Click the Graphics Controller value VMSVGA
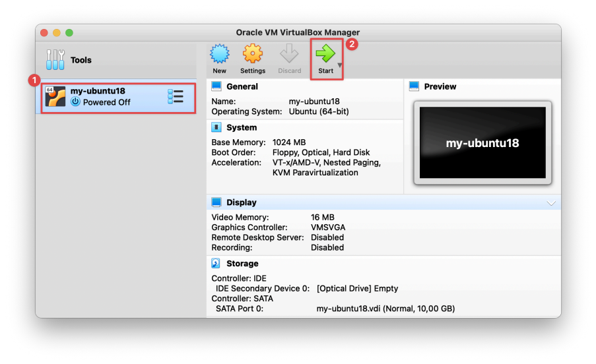Image resolution: width=596 pixels, height=364 pixels. click(328, 228)
